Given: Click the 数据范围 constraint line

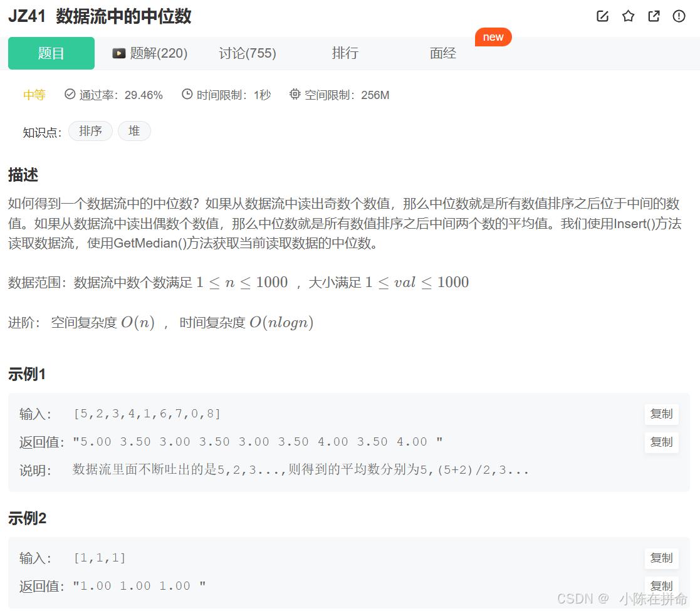Looking at the screenshot, I should 238,283.
